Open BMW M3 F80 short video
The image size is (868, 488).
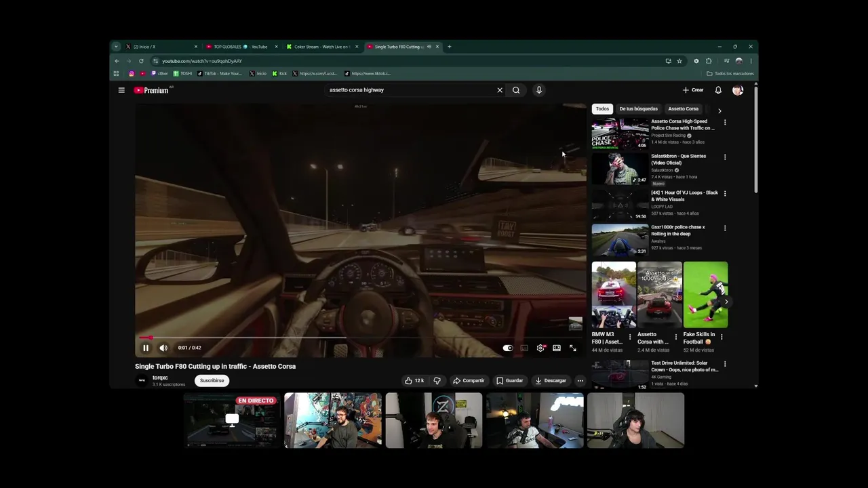pyautogui.click(x=614, y=295)
